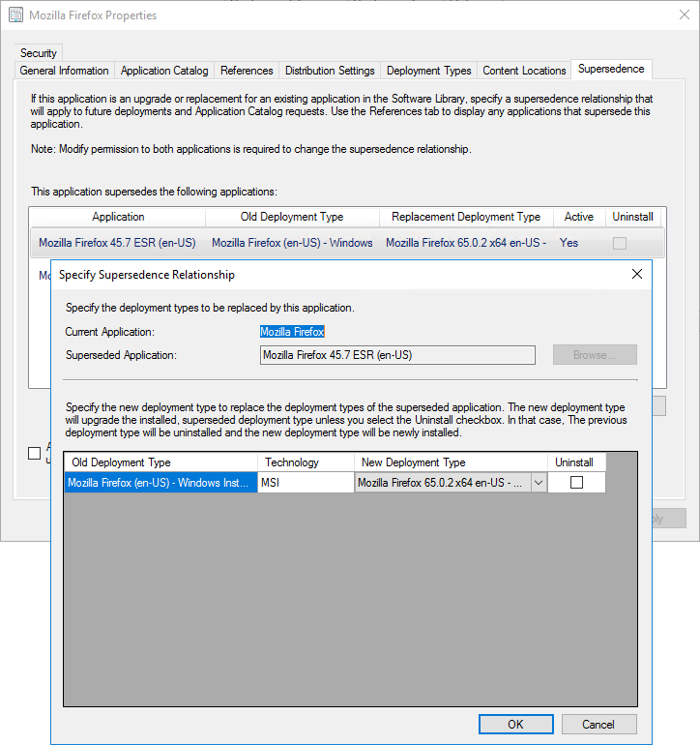The width and height of the screenshot is (700, 745).
Task: Click the Yes value in Active column
Action: tap(569, 243)
